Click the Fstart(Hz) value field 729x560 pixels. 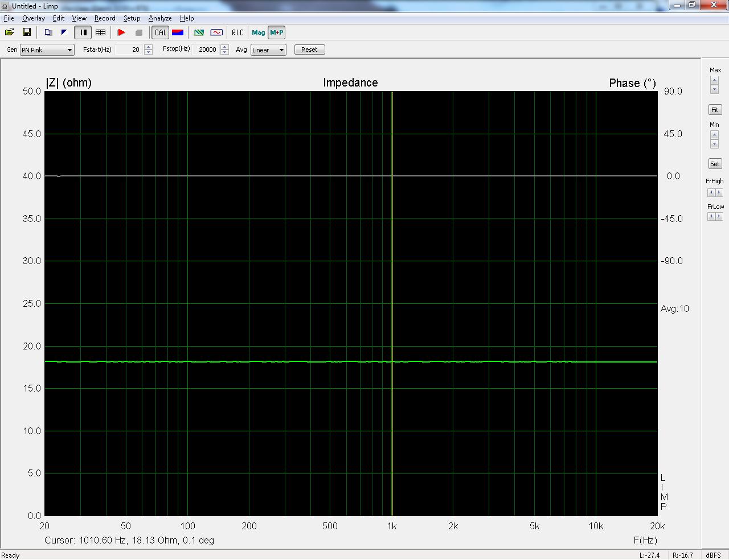(129, 50)
